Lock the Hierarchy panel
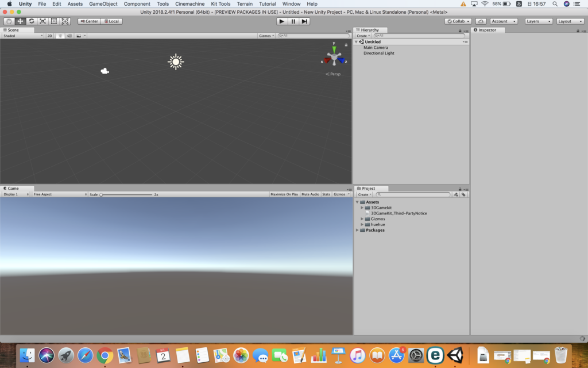This screenshot has width=588, height=368. 460,31
